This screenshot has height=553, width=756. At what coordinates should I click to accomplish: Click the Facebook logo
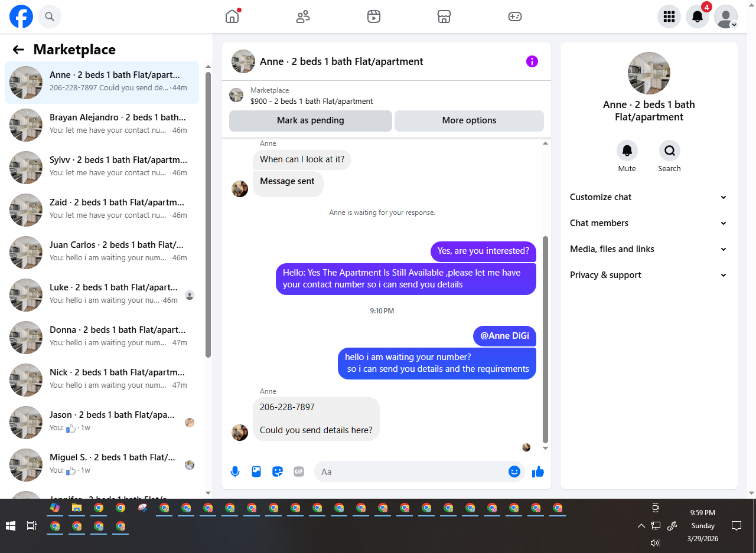21,17
